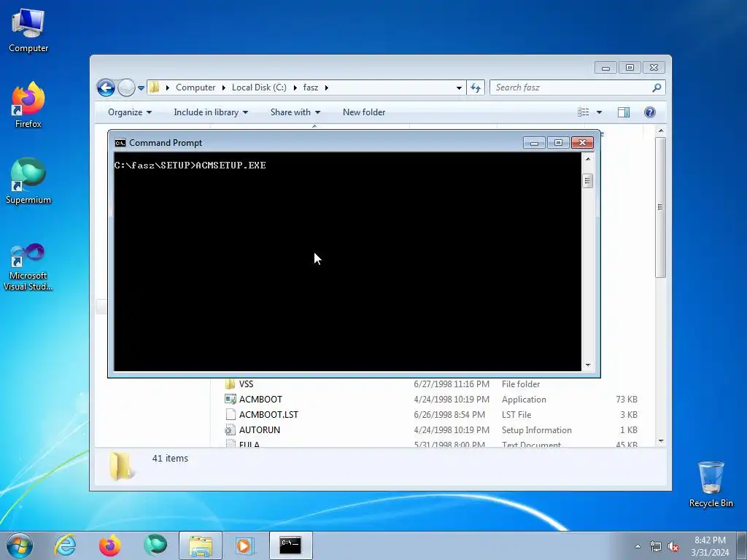Viewport: 747px width, 560px height.
Task: Click Local Disk (C:) in breadcrumb
Action: click(259, 87)
